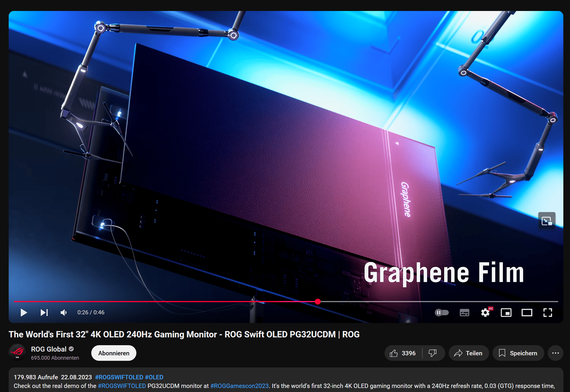Image resolution: width=570 pixels, height=392 pixels.
Task: Switch to miniplayer mode
Action: (x=506, y=313)
